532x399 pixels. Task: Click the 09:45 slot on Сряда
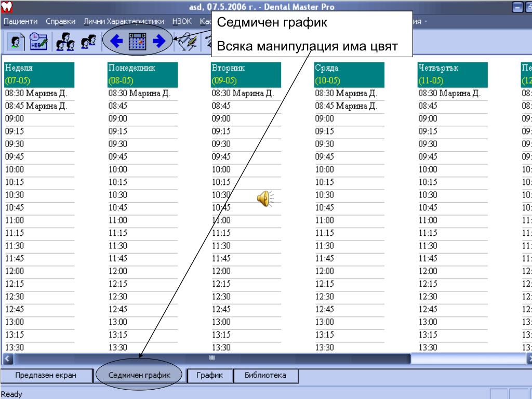(x=349, y=157)
